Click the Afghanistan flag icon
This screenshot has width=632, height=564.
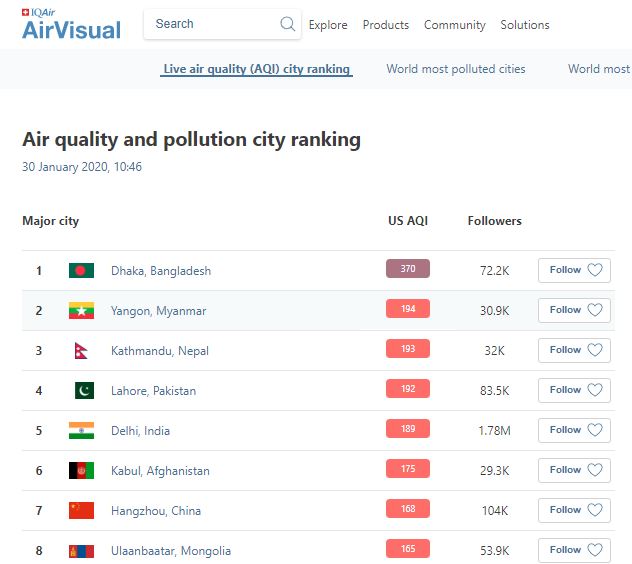click(x=81, y=471)
